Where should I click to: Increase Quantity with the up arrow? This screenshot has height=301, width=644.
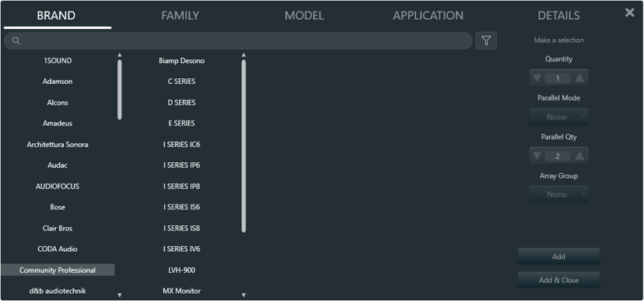(x=580, y=77)
